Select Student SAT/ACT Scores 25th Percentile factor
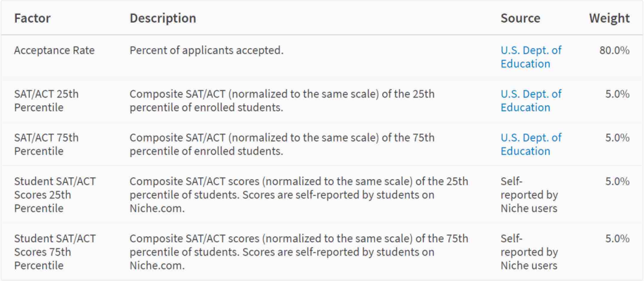 pyautogui.click(x=55, y=195)
